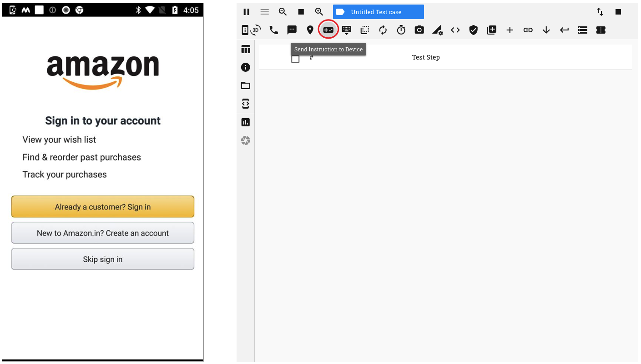Click the storage rows list icon
The image size is (641, 364).
click(583, 30)
